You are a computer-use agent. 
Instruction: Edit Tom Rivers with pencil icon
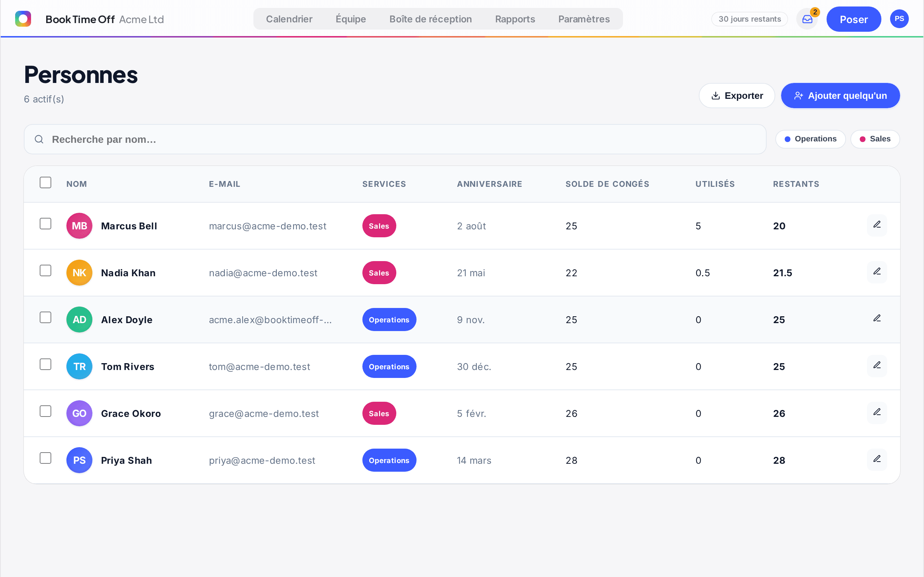click(x=877, y=366)
